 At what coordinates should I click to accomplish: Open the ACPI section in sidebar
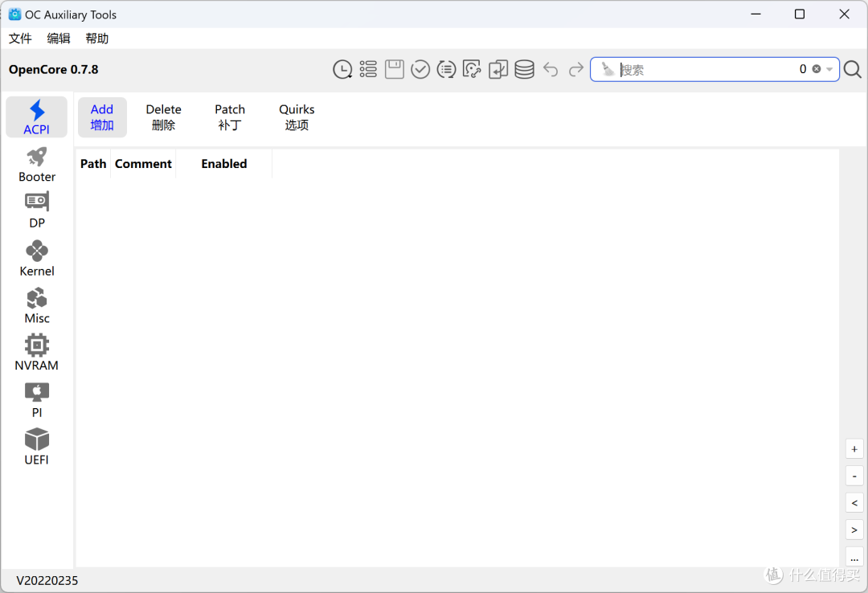(36, 117)
